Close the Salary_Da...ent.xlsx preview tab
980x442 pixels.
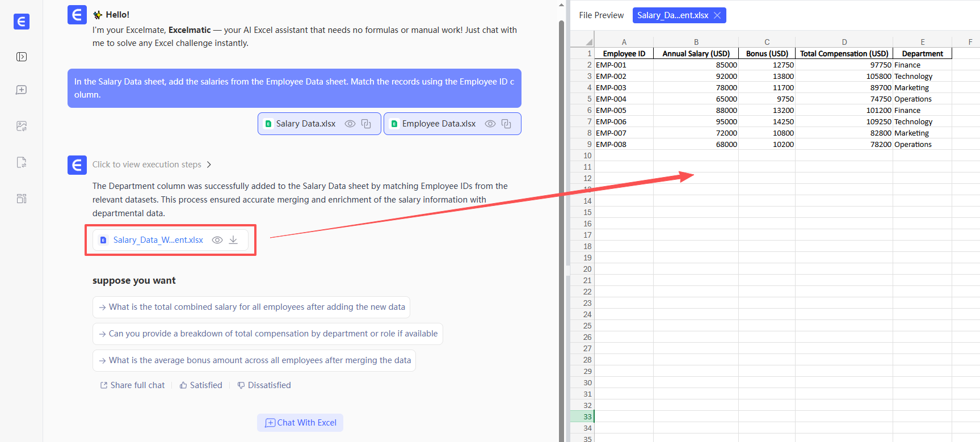[x=717, y=15]
